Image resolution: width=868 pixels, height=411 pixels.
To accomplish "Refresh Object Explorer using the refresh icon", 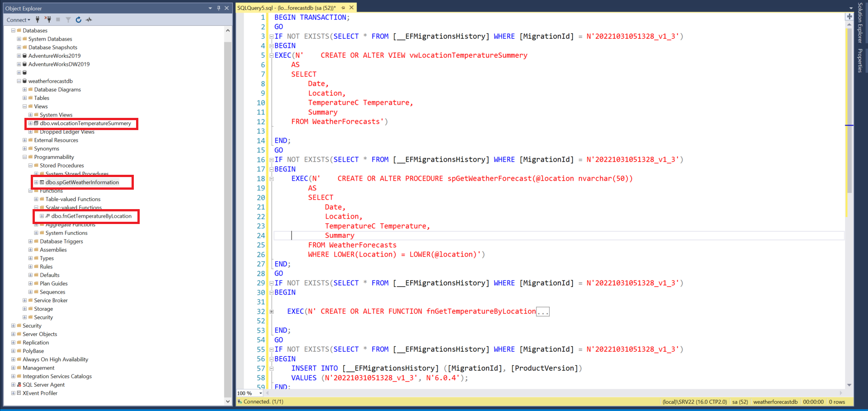I will pyautogui.click(x=78, y=19).
